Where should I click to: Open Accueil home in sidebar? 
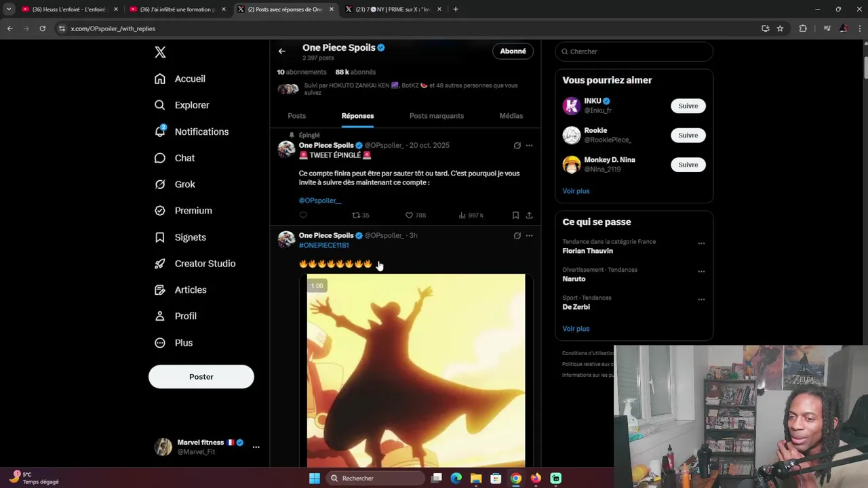click(x=180, y=79)
